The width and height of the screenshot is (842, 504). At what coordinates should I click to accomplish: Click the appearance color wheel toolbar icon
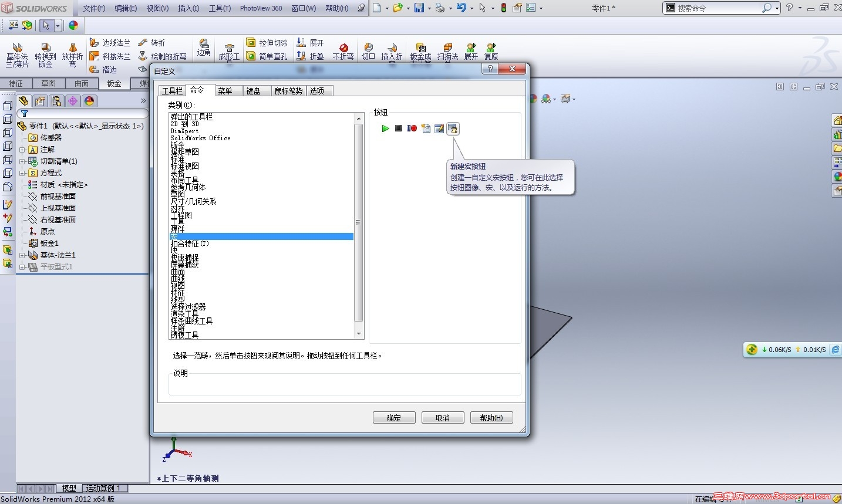pyautogui.click(x=73, y=26)
